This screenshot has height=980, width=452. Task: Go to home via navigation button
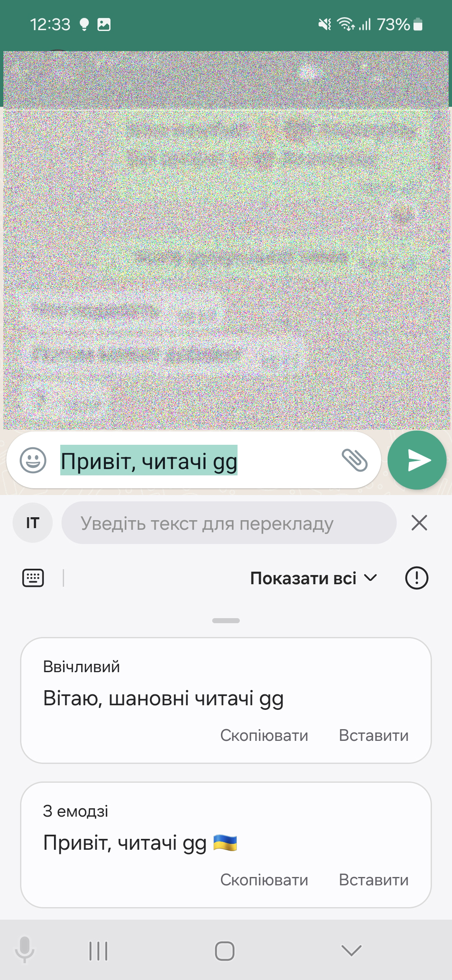click(225, 951)
